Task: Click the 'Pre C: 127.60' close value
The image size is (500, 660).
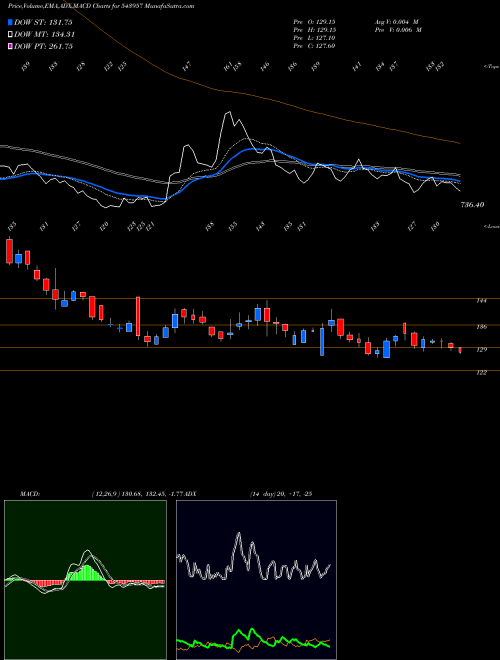Action: (x=314, y=45)
